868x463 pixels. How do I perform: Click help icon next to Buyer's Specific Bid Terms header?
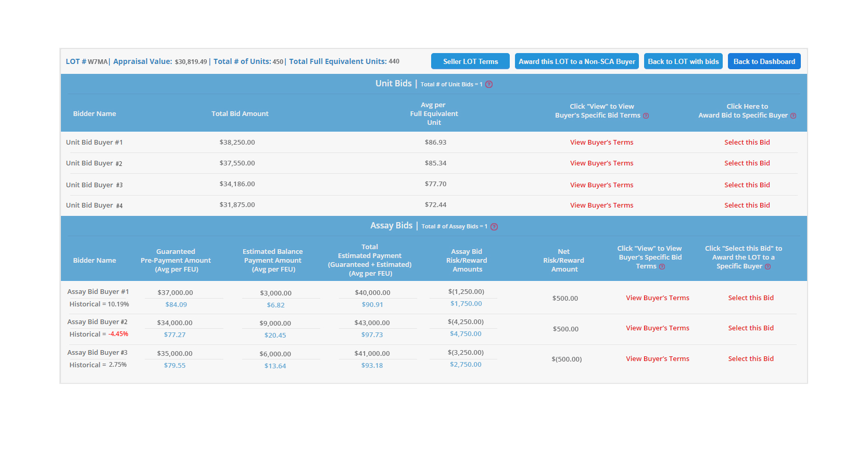coord(646,116)
